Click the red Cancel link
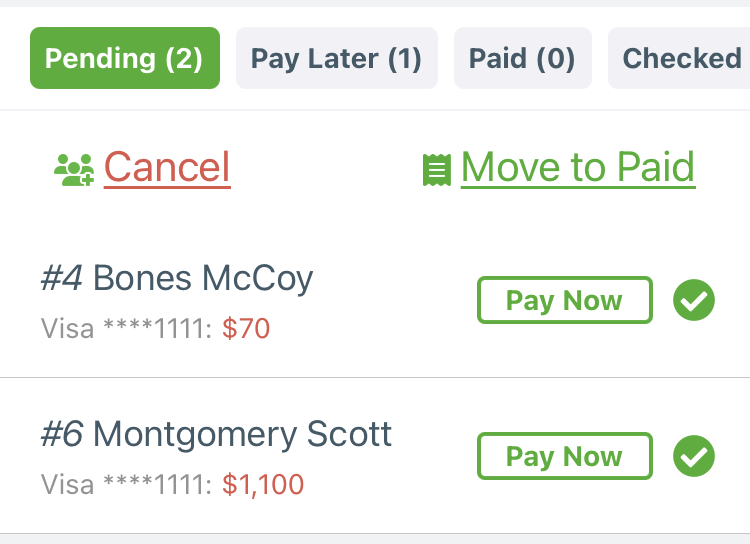This screenshot has height=544, width=750. [167, 167]
